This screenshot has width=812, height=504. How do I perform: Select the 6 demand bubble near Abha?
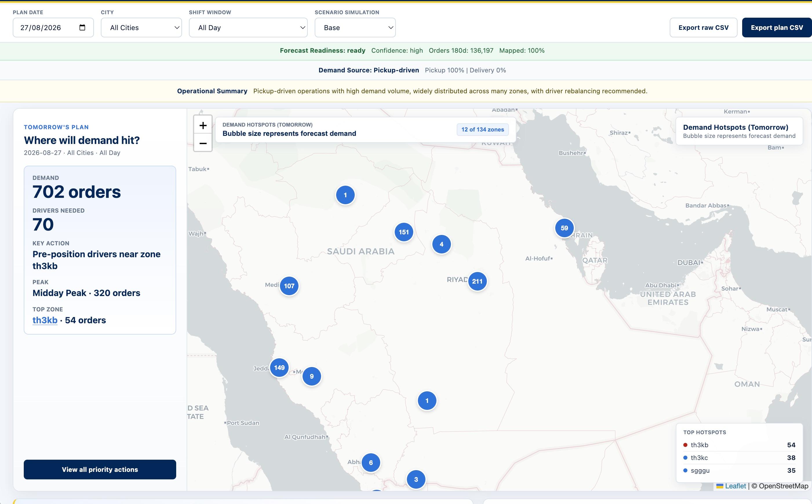point(370,463)
